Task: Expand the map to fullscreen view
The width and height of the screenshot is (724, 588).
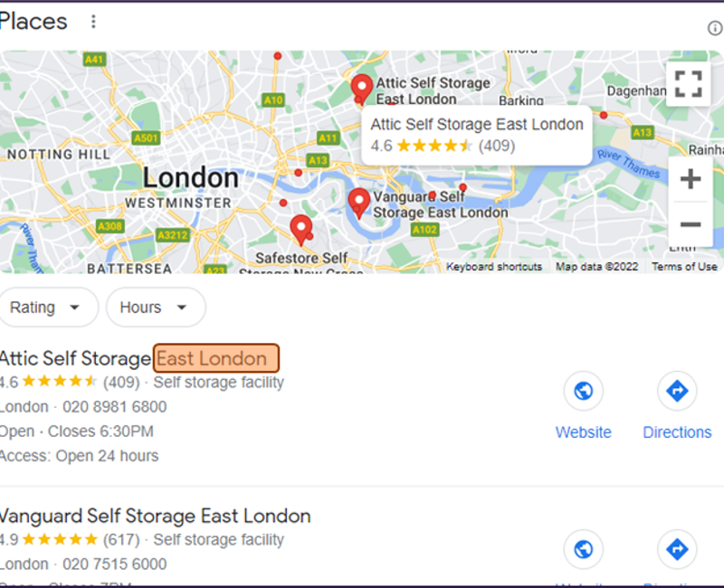Action: click(688, 84)
